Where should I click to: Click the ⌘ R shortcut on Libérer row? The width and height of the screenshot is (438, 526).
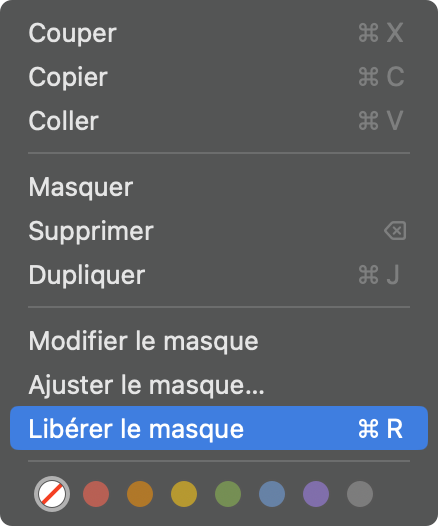click(x=381, y=429)
